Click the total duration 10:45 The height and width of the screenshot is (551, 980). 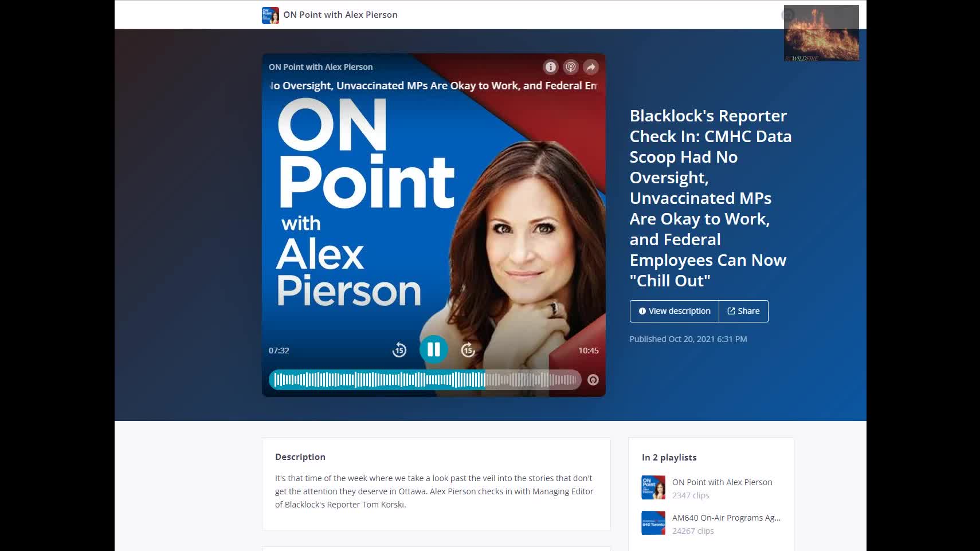click(589, 351)
